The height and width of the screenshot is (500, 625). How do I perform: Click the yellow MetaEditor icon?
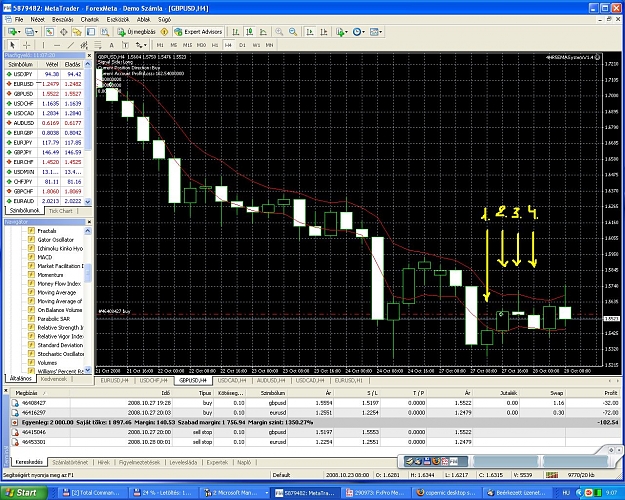point(164,32)
